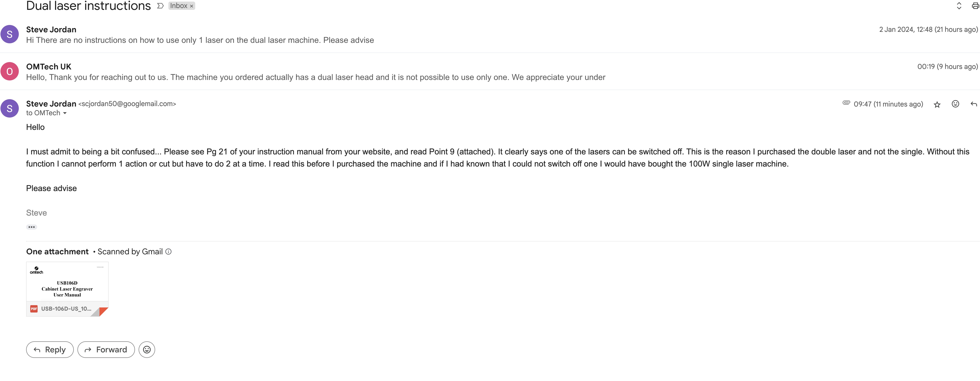
Task: Click the attachment paperclip icon near timestamp
Action: pos(846,103)
